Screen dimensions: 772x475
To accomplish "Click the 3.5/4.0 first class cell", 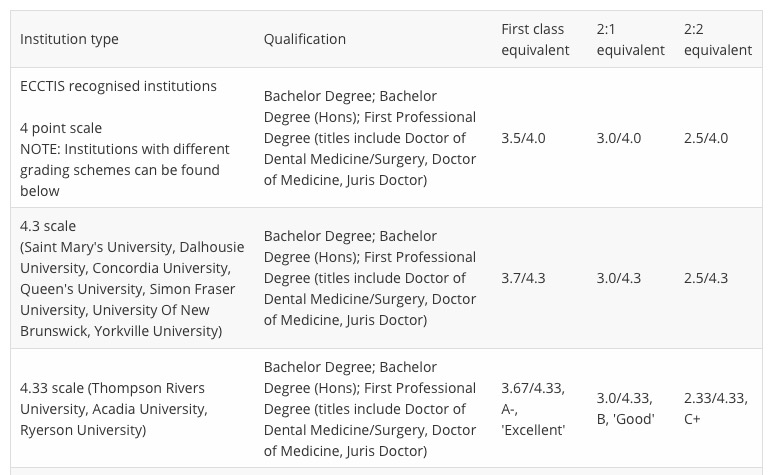I will [x=523, y=138].
